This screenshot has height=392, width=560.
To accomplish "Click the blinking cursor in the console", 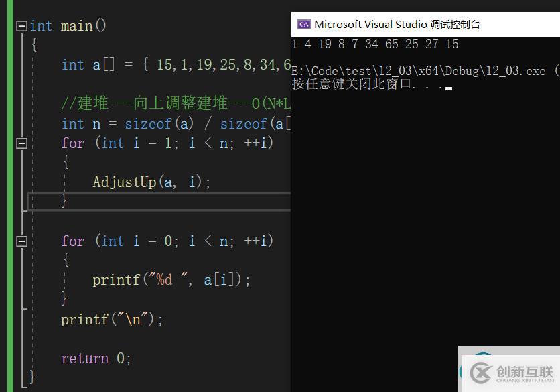I will coord(449,88).
